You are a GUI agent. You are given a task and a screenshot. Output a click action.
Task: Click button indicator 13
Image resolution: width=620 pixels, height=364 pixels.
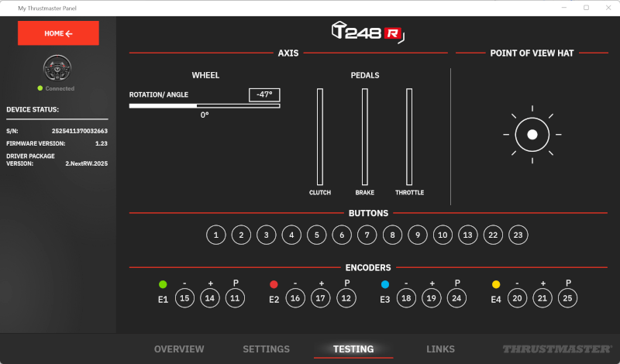(x=468, y=235)
